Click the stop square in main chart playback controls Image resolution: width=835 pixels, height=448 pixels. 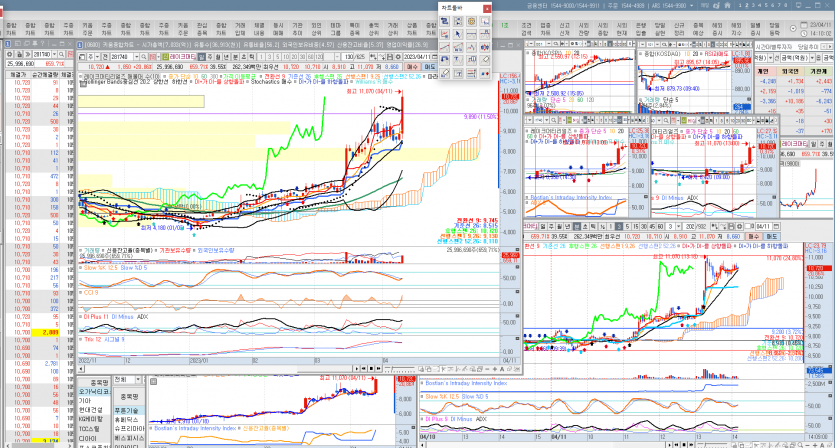(x=371, y=368)
